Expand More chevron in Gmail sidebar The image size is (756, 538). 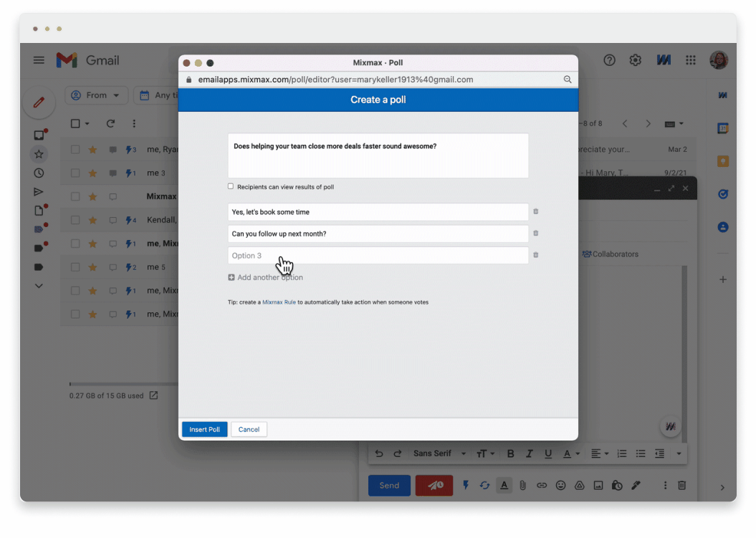(x=39, y=286)
